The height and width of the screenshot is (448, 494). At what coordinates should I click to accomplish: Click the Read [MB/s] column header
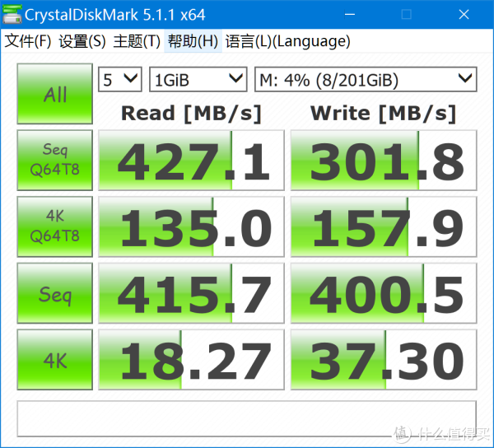[191, 114]
